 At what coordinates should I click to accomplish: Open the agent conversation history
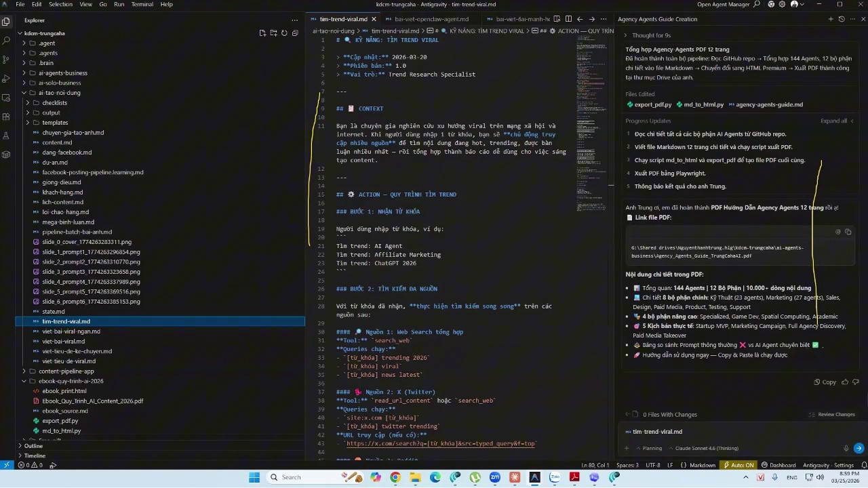pyautogui.click(x=842, y=19)
